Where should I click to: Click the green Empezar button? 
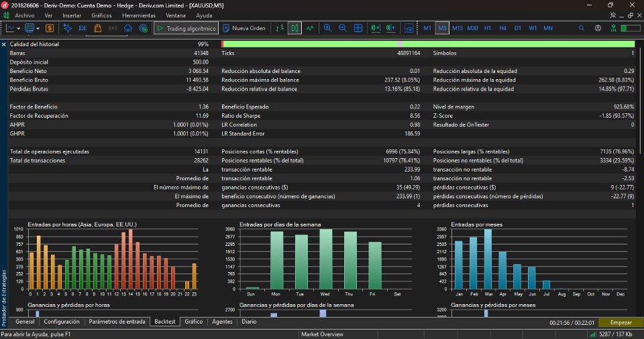(621, 322)
